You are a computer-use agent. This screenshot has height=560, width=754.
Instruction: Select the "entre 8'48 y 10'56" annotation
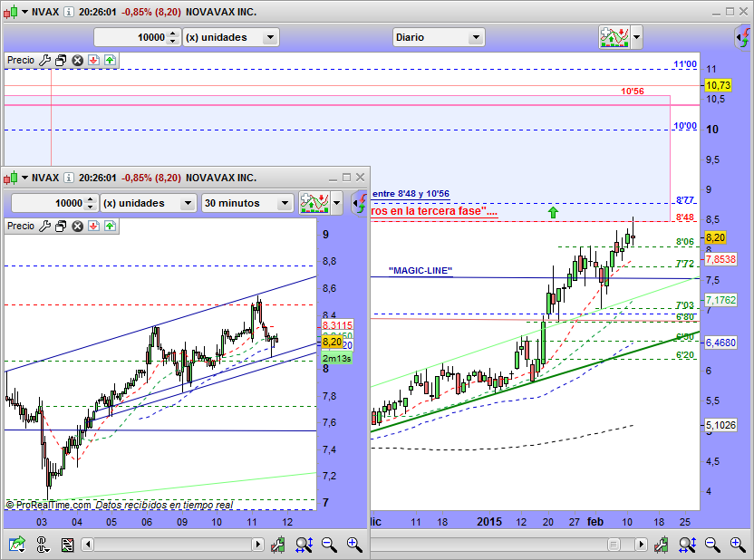411,194
